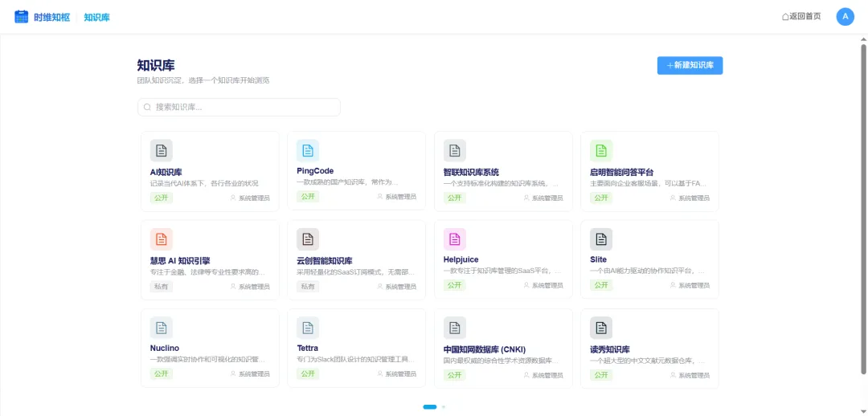
Task: Click the user icon on Slite card
Action: [674, 285]
